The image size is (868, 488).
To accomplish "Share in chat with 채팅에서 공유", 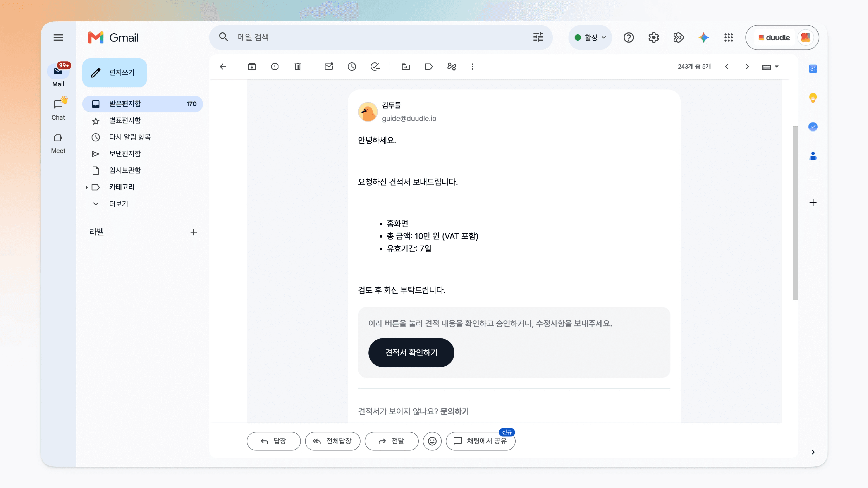I will coord(481,441).
